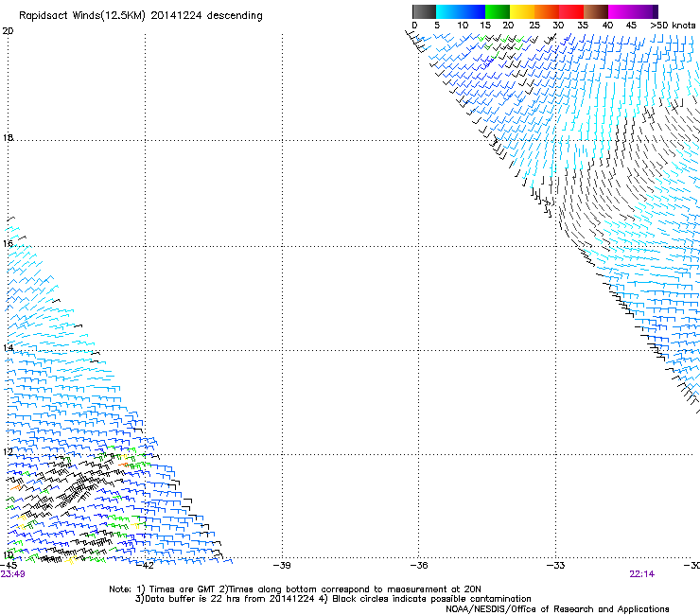Click the 'Note: 1) Times are GMT' line
Screen dimensions: 700x615
294,589
